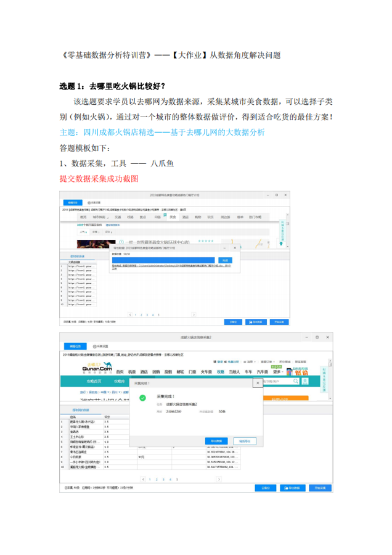Click 开始采集 button in lower window
Viewport: 392px width, 555px height.
[x=320, y=488]
